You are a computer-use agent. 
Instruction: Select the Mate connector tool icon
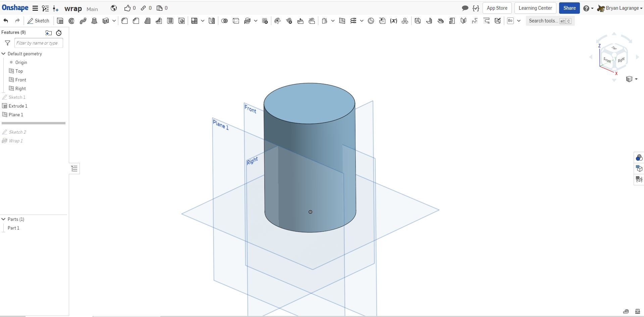click(371, 21)
